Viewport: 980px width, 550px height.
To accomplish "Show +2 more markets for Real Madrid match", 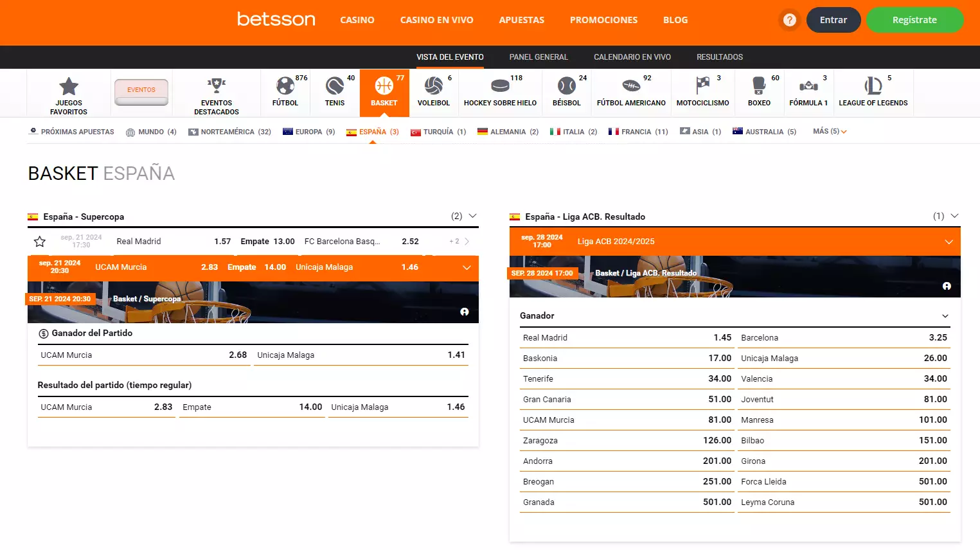I will [x=459, y=242].
